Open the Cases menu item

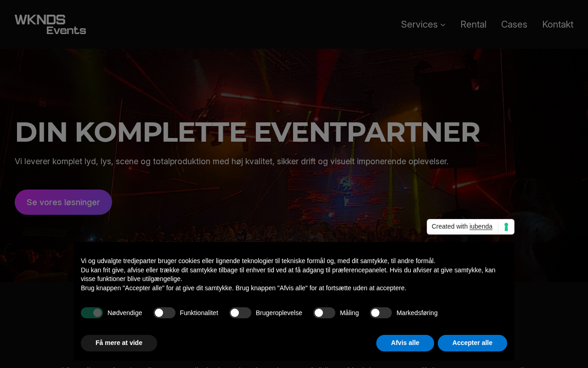point(514,24)
